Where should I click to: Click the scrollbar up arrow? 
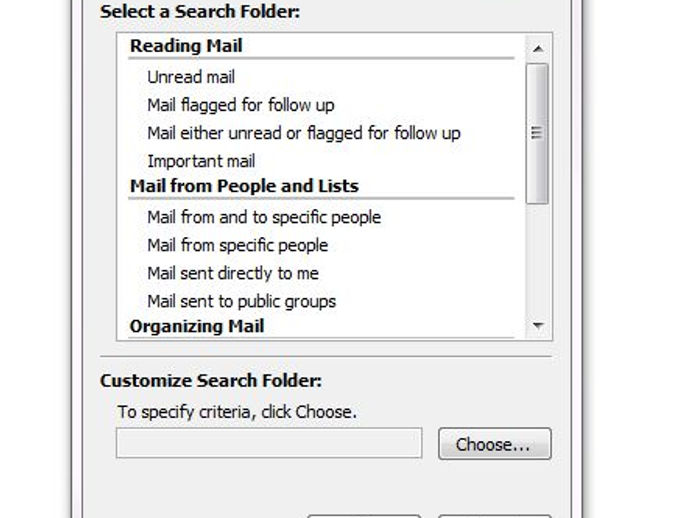[537, 48]
